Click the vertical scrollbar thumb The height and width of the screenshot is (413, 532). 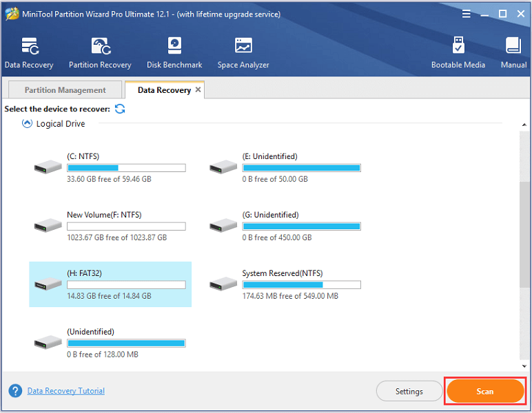(x=524, y=235)
